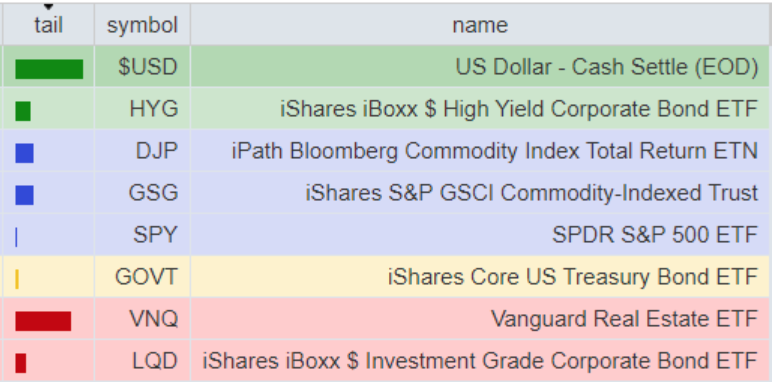Select the GOVT symbol cell
This screenshot has height=384, width=774.
point(142,276)
